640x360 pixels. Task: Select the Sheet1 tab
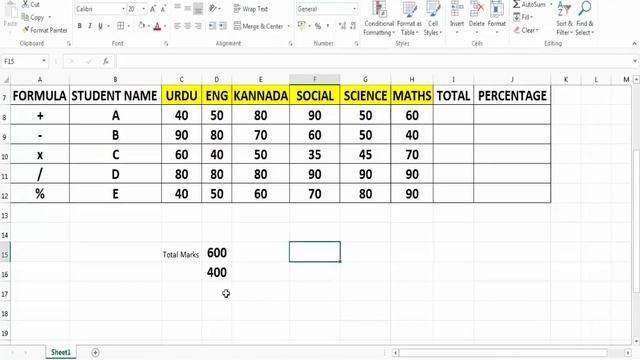(60, 352)
